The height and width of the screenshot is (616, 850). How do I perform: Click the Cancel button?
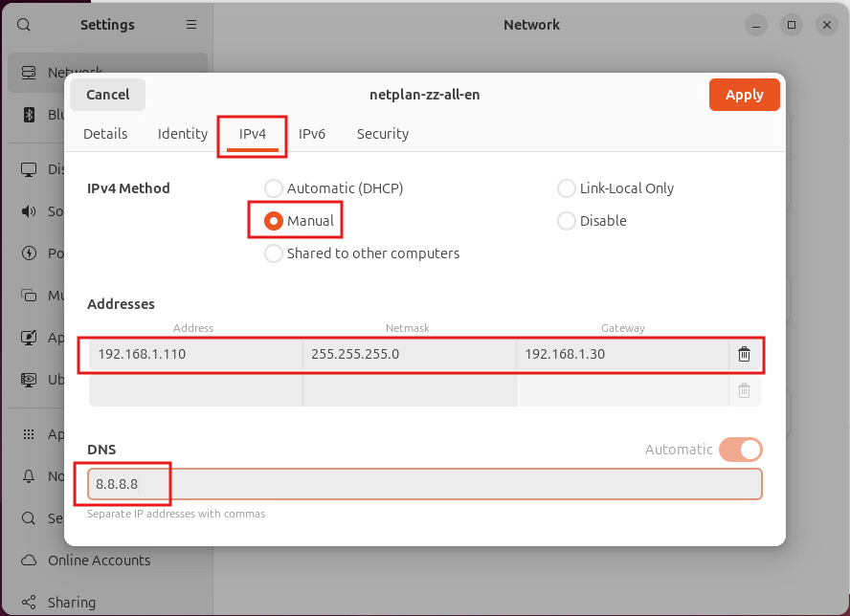[x=108, y=95]
